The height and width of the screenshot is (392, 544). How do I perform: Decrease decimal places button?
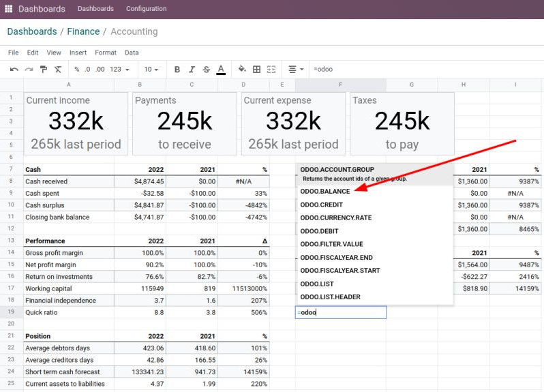87,70
